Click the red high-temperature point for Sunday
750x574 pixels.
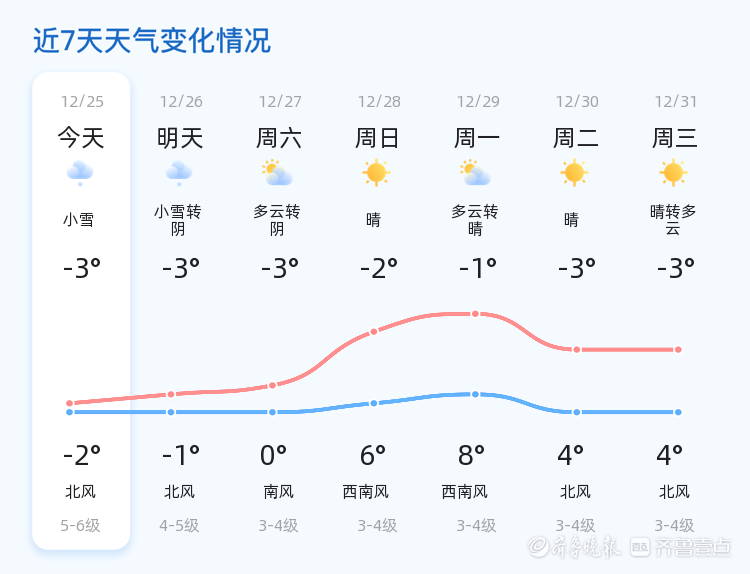coord(374,331)
